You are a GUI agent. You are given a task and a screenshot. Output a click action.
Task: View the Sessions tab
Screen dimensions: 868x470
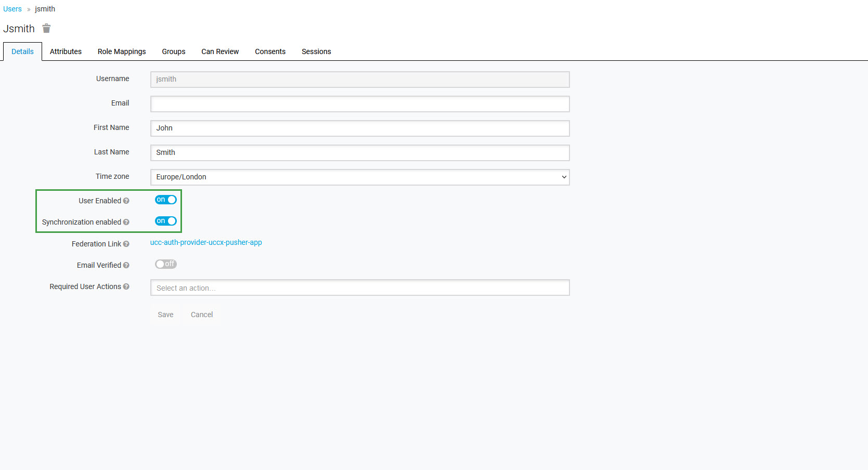pos(316,51)
